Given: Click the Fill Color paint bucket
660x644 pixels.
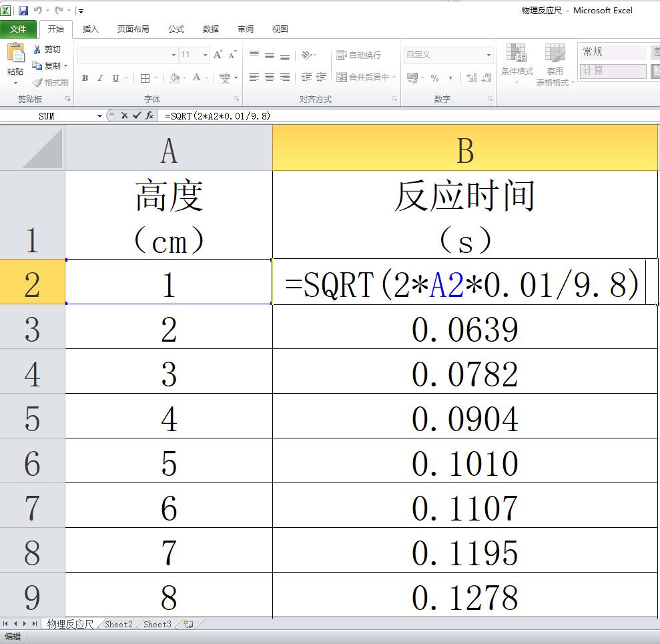Looking at the screenshot, I should [x=174, y=77].
